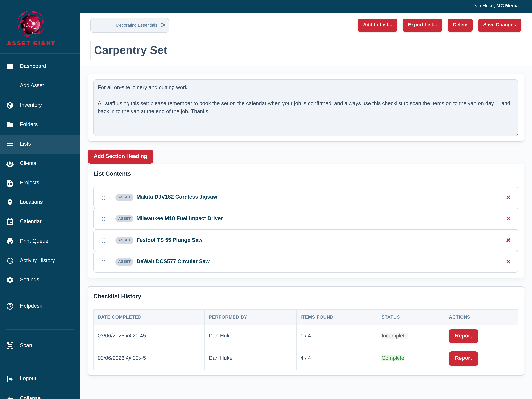This screenshot has width=532, height=399.
Task: Click the Asset Giant logo
Action: (x=31, y=28)
